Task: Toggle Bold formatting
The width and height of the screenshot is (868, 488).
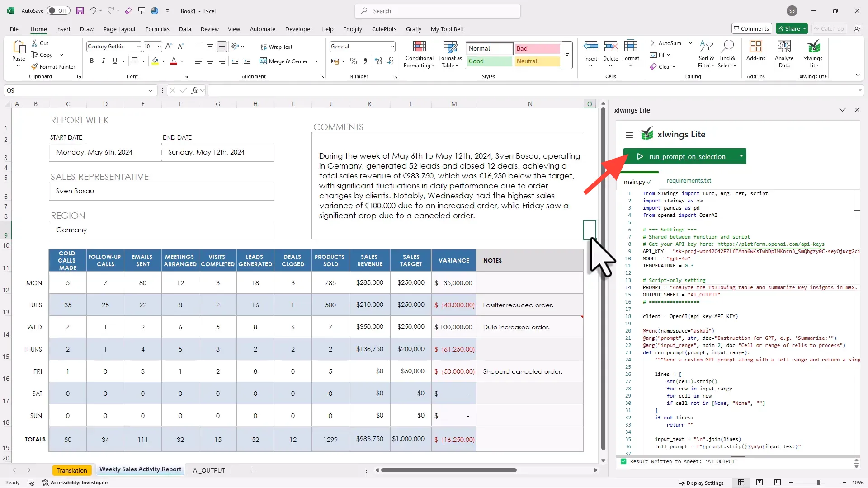Action: click(x=92, y=61)
